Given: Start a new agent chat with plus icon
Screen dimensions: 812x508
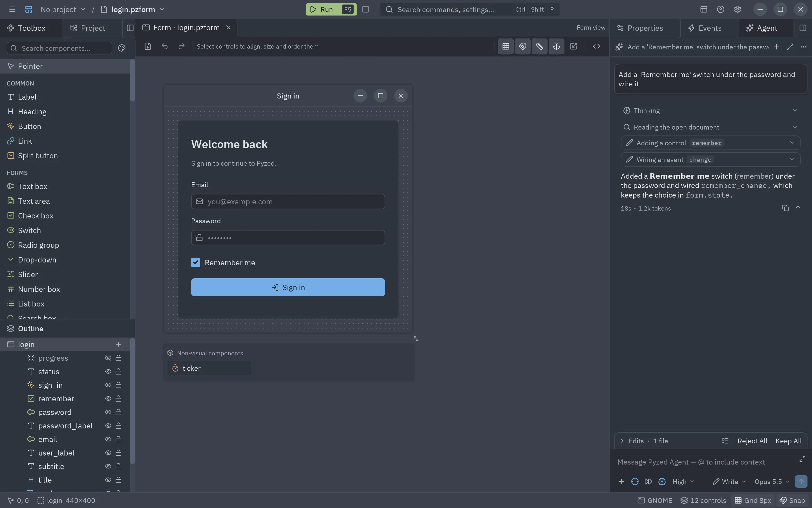Looking at the screenshot, I should coord(776,47).
